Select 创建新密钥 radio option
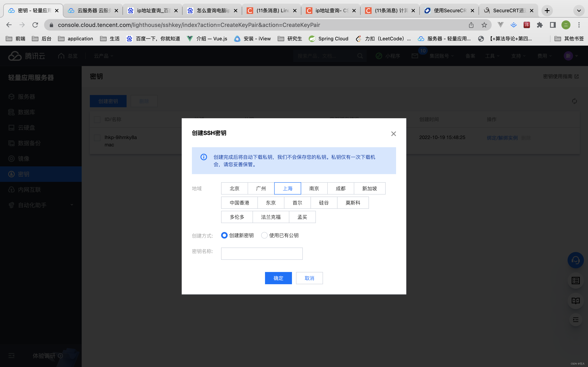 224,235
